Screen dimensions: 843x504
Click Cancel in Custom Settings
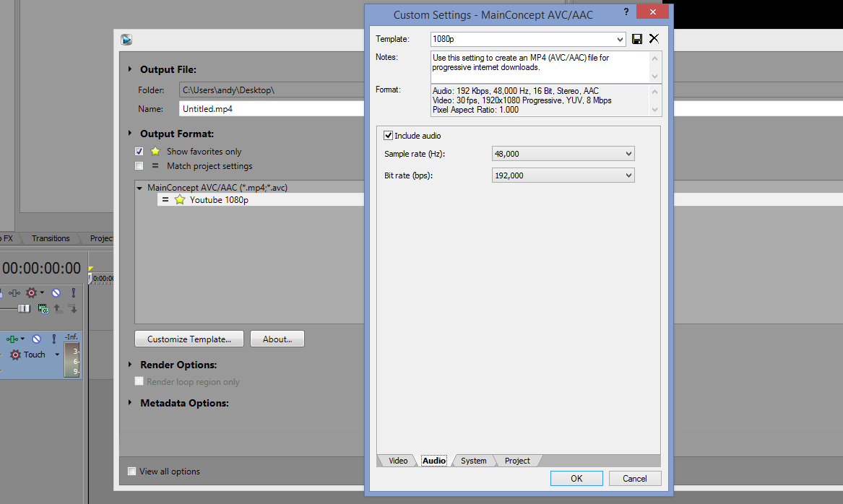[x=635, y=478]
